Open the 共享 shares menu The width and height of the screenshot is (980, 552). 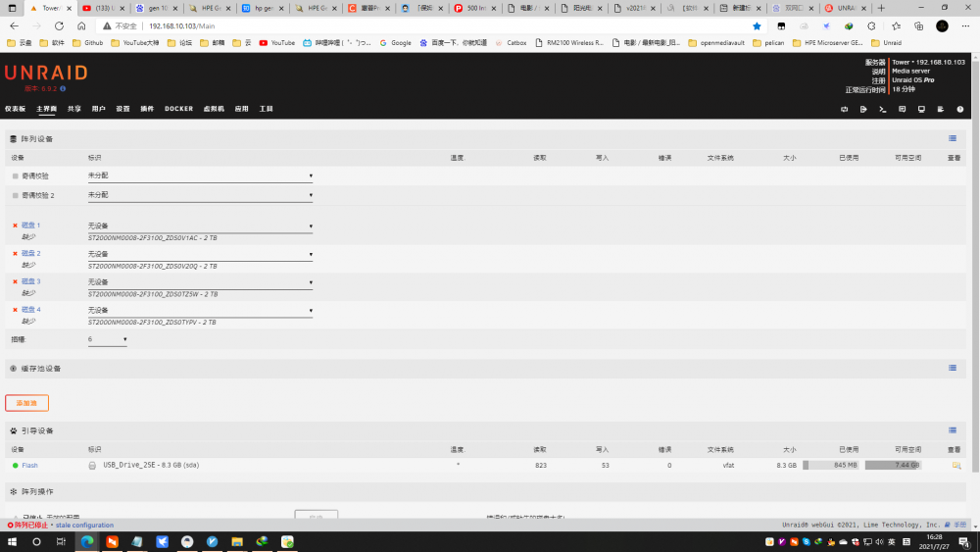74,109
